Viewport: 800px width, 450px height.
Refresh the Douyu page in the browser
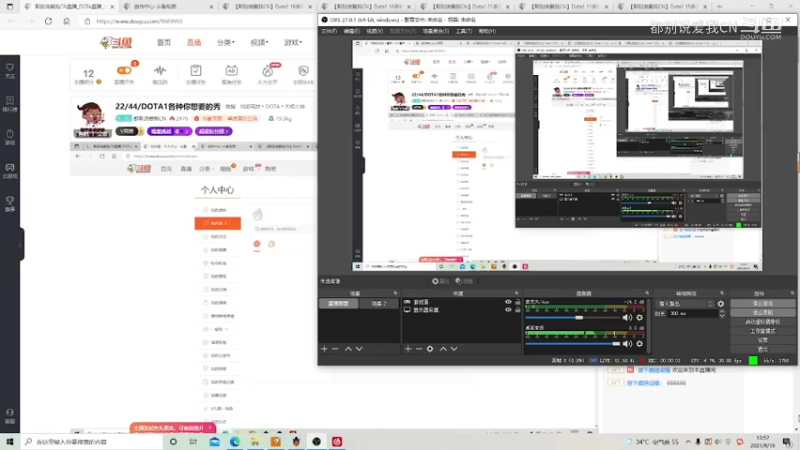(x=48, y=21)
